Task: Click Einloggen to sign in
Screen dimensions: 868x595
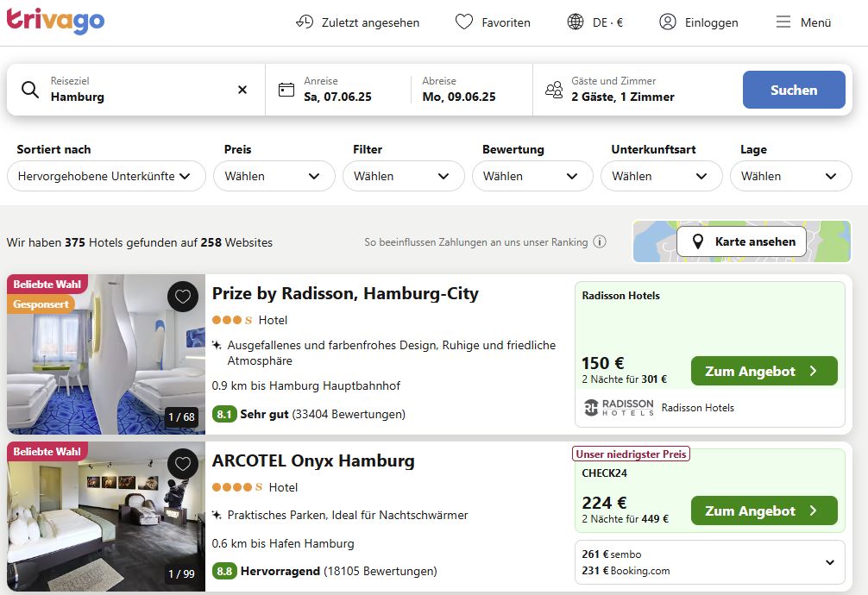Action: [x=711, y=22]
